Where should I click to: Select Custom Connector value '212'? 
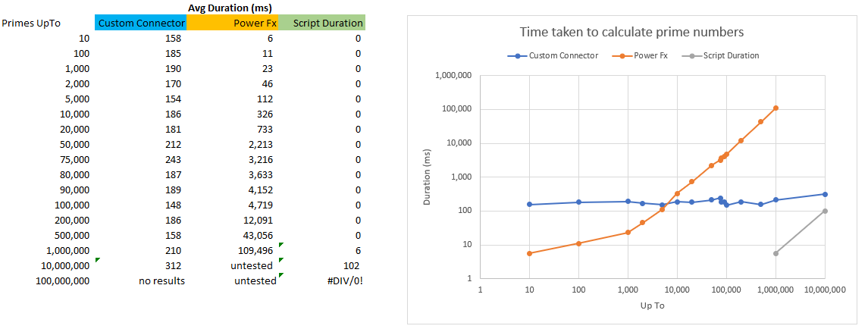click(x=174, y=145)
